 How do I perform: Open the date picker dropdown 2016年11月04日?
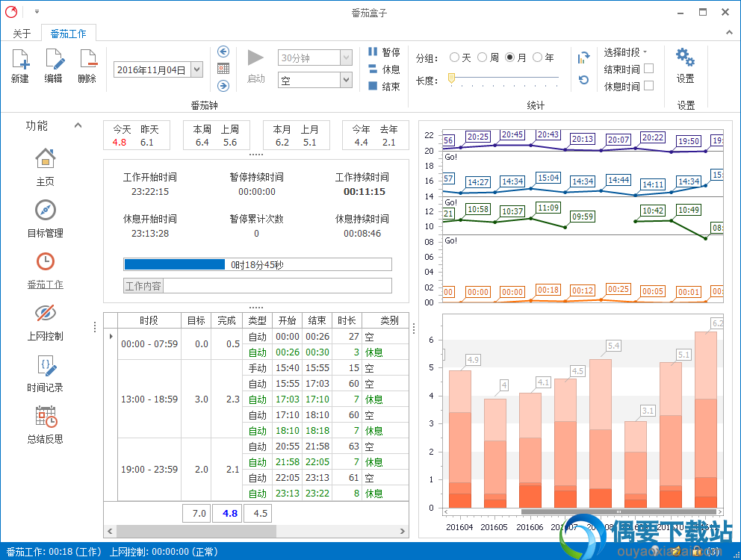pyautogui.click(x=197, y=69)
